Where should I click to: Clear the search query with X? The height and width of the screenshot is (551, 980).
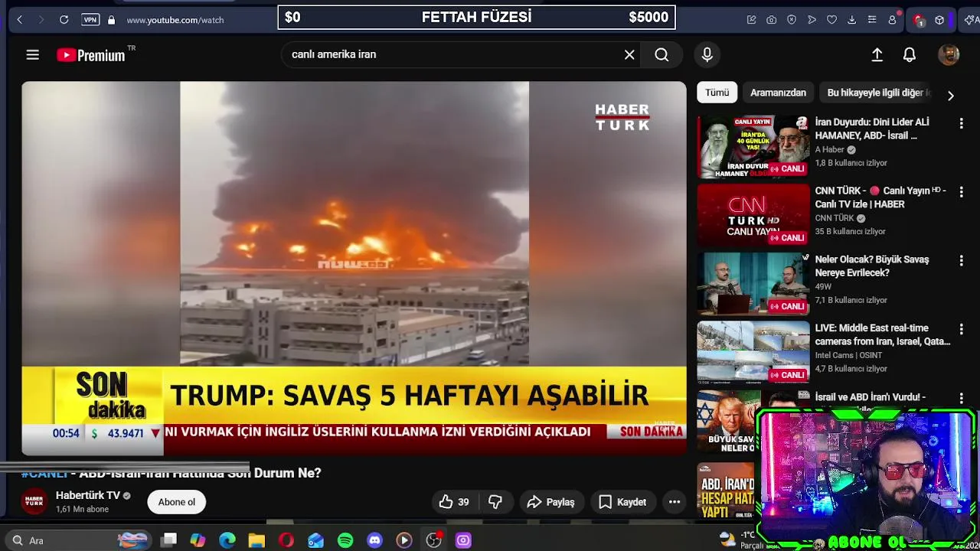(629, 54)
